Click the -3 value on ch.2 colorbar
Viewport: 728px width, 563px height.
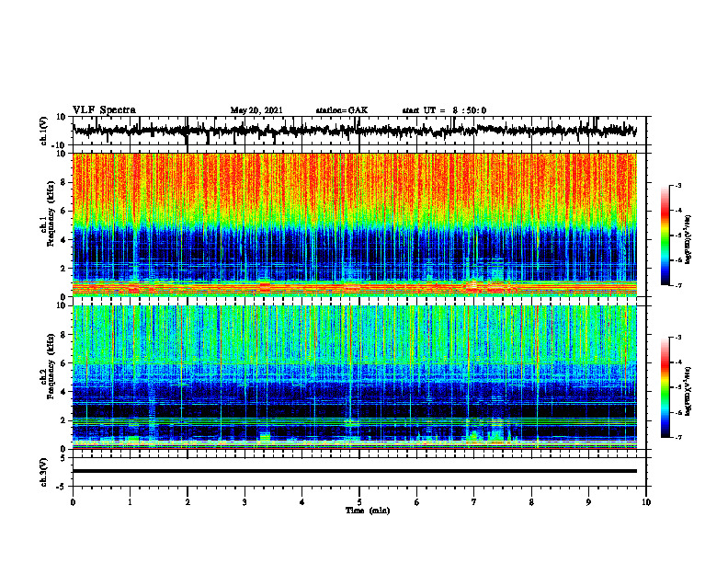pos(678,338)
